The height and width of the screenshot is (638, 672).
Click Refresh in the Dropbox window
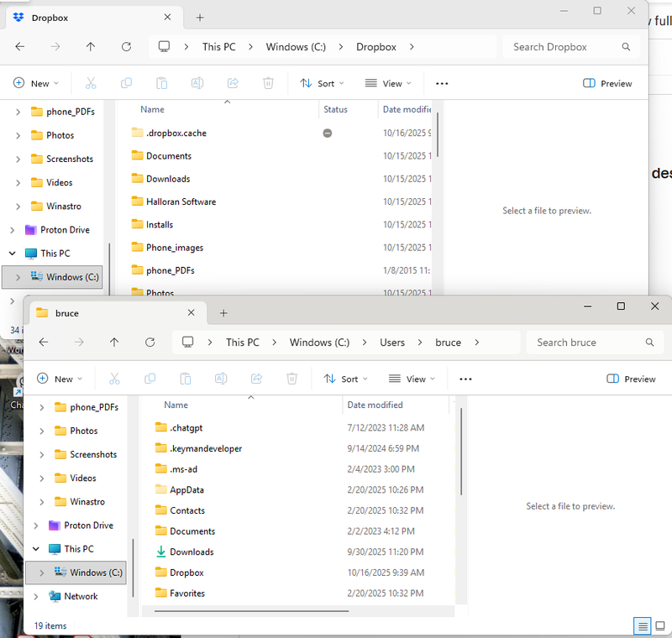tap(126, 47)
